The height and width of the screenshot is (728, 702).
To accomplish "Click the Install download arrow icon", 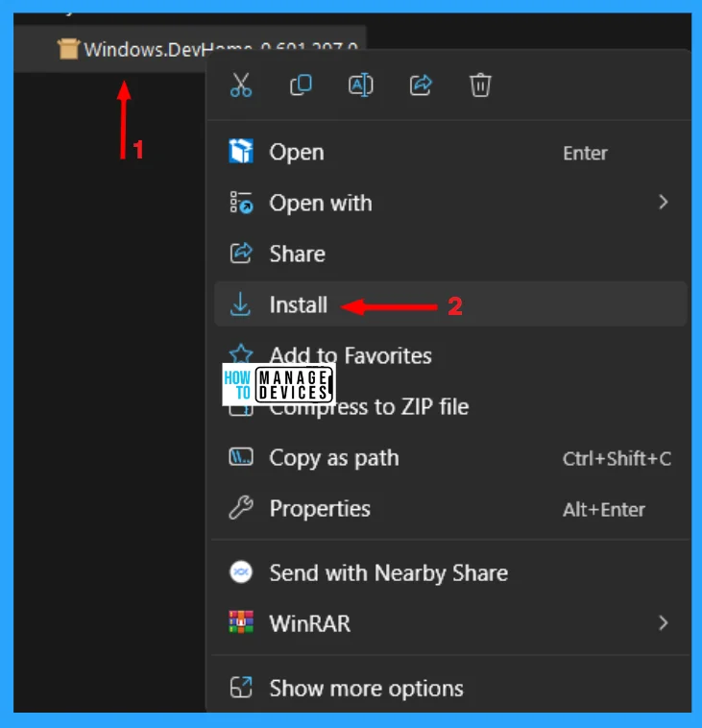I will (240, 304).
